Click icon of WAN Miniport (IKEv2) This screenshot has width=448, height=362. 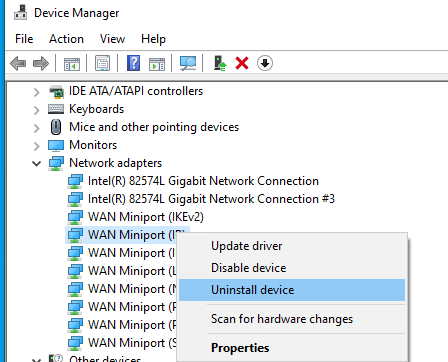pyautogui.click(x=75, y=217)
